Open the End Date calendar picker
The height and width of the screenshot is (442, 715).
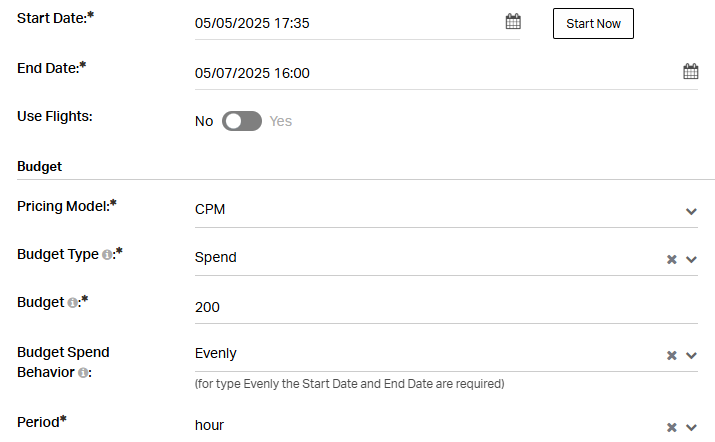pyautogui.click(x=690, y=71)
